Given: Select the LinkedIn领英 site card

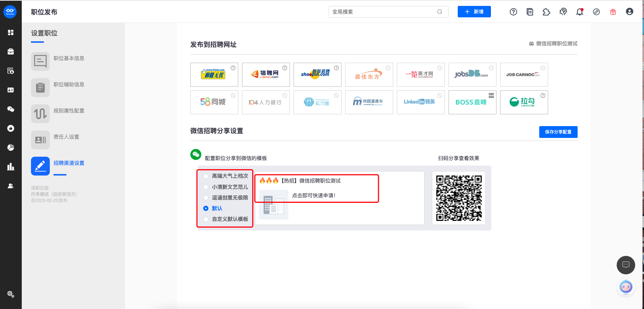Looking at the screenshot, I should [421, 102].
